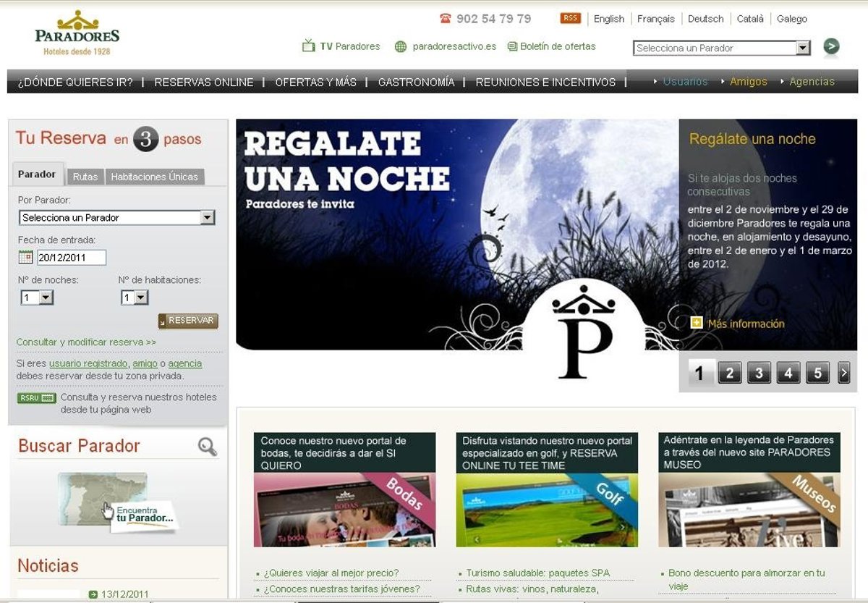Viewport: 868px width, 603px height.
Task: Advance banner with the next arrow button
Action: pyautogui.click(x=843, y=373)
